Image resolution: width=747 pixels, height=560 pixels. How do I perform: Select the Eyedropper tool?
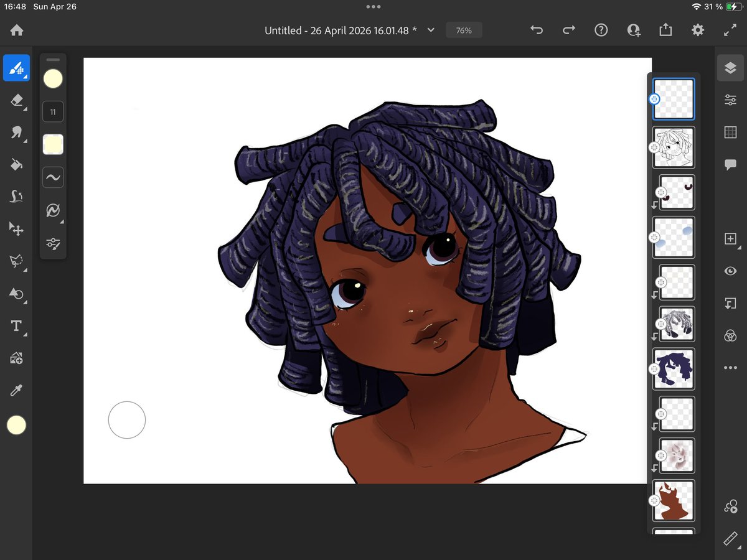(x=16, y=391)
